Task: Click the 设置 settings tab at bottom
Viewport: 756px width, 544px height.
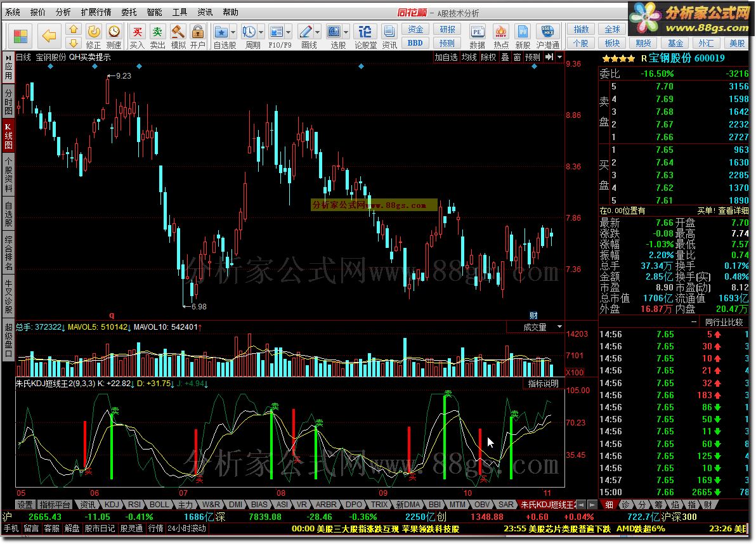Action: point(25,505)
